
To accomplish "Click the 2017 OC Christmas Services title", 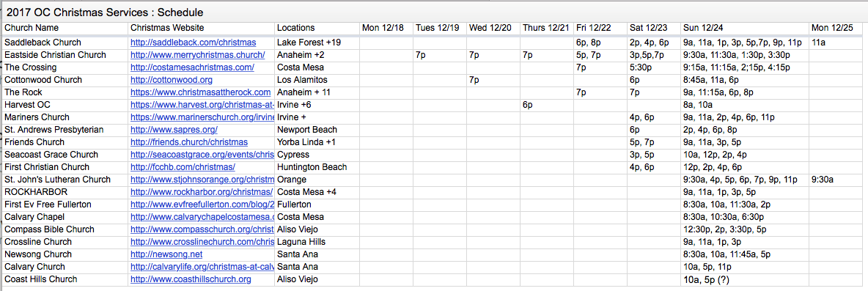I will point(105,12).
